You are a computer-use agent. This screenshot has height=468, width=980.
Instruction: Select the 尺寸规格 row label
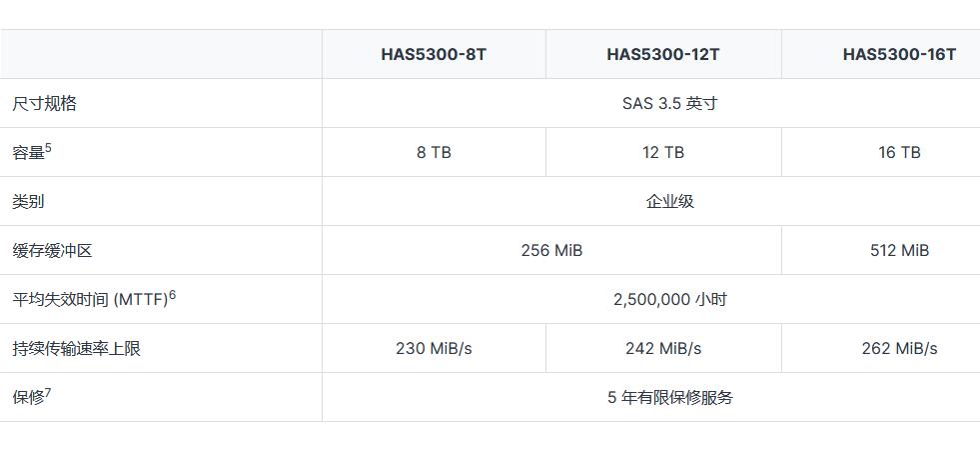[x=44, y=104]
